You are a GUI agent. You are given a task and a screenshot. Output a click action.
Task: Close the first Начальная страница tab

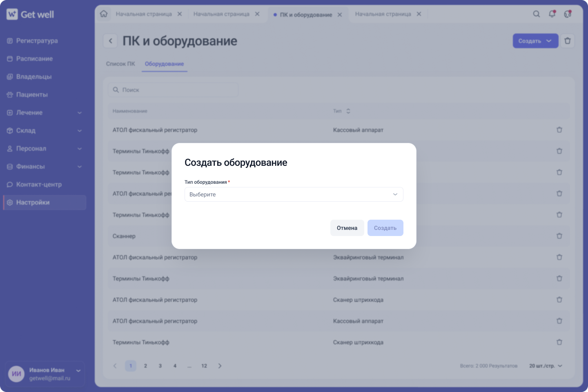180,14
